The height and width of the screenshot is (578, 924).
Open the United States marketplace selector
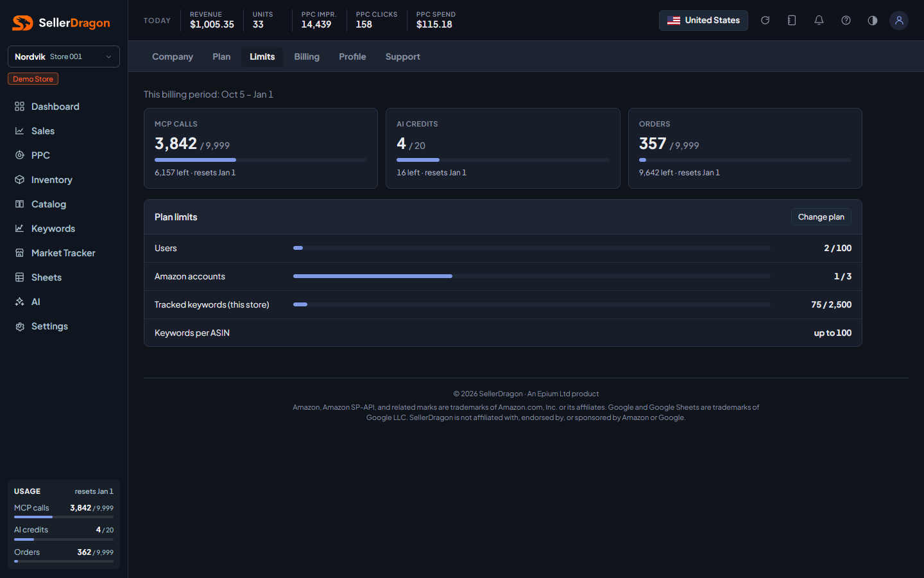click(703, 21)
